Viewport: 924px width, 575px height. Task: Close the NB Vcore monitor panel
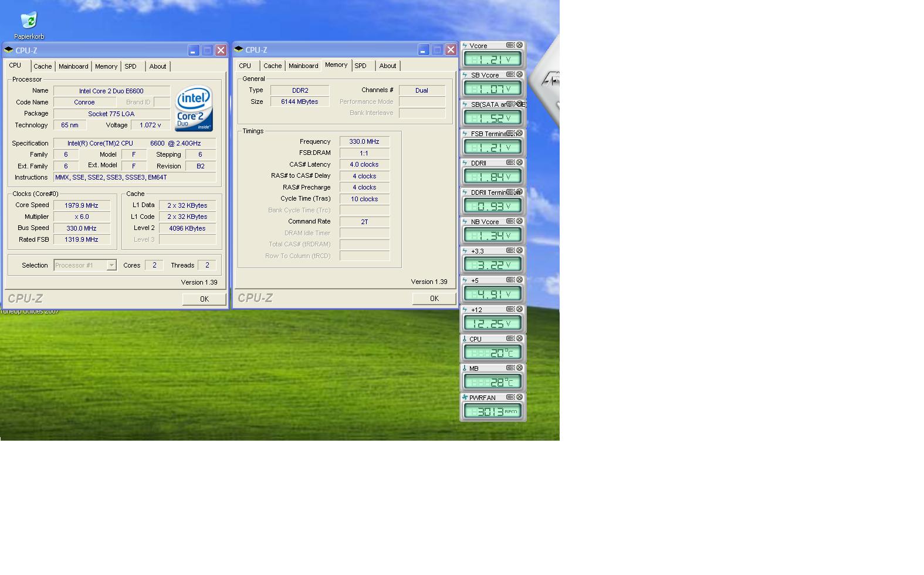(x=519, y=221)
